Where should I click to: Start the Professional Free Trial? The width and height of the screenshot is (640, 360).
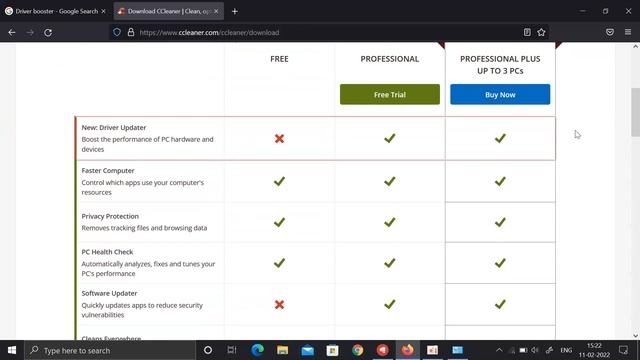(x=390, y=94)
